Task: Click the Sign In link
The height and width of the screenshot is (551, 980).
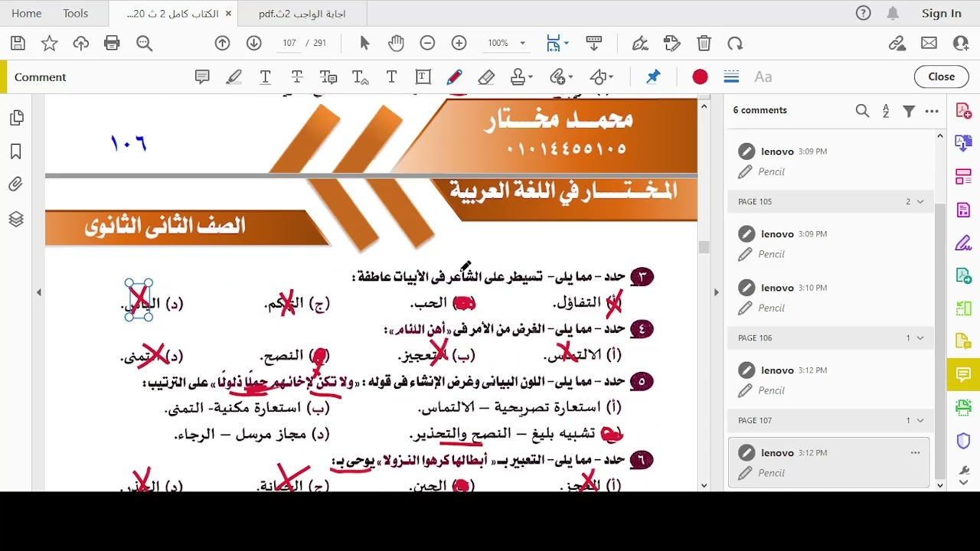Action: point(942,13)
